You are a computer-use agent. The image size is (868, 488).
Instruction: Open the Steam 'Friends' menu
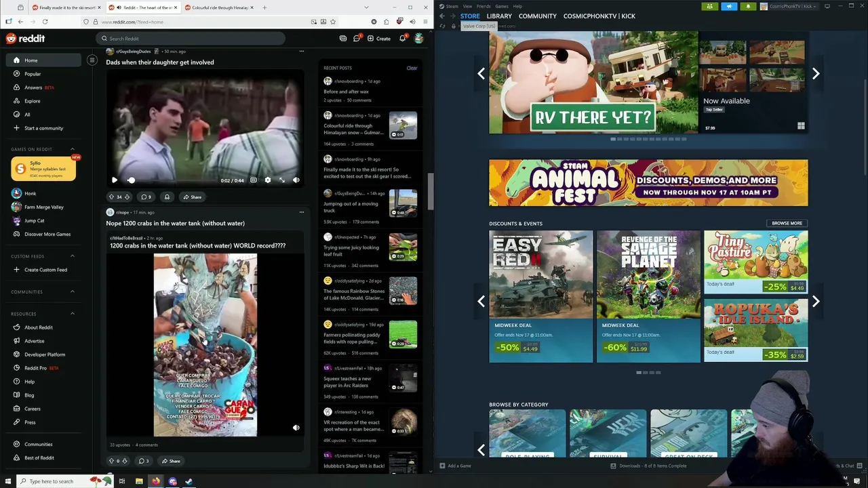(484, 6)
